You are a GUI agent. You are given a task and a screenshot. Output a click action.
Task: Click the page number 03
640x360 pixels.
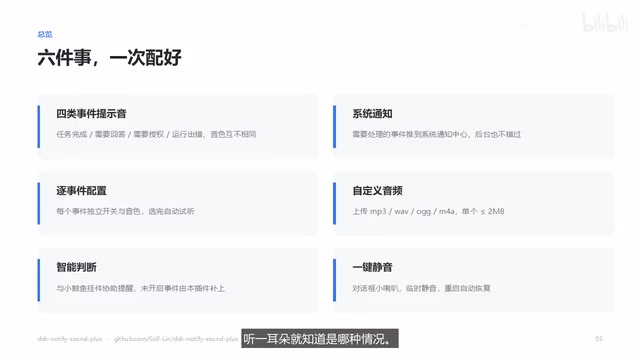click(x=599, y=339)
